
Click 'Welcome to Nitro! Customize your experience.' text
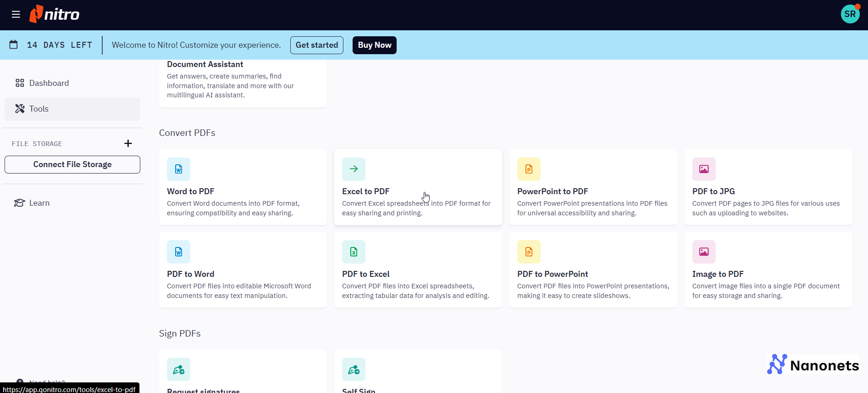(196, 45)
